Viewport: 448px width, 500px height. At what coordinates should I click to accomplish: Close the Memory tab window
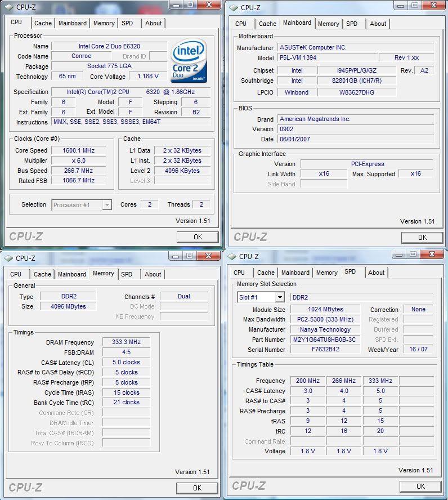(208, 256)
